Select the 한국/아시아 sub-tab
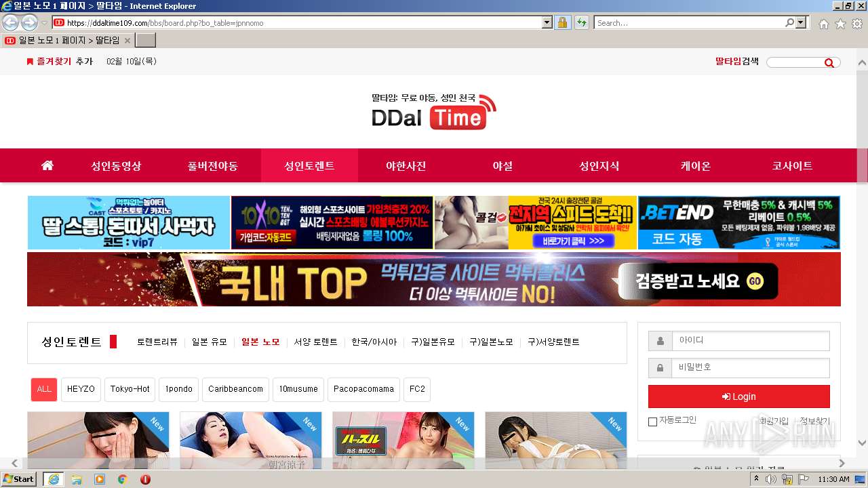Screen dimensions: 868x488 pos(374,342)
